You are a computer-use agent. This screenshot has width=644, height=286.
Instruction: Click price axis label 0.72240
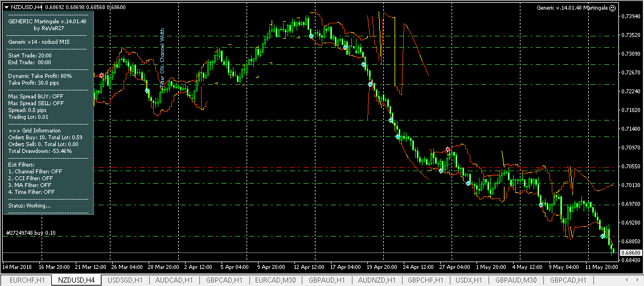pyautogui.click(x=631, y=92)
